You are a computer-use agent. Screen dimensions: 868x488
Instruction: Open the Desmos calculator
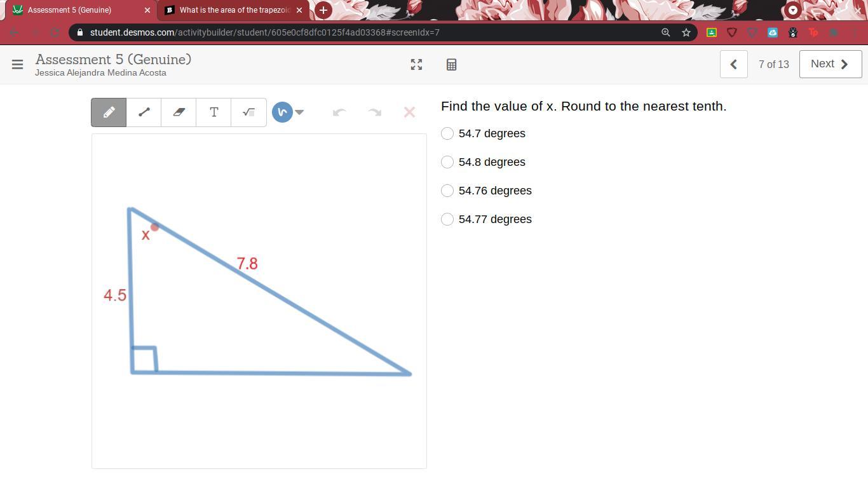pyautogui.click(x=451, y=64)
